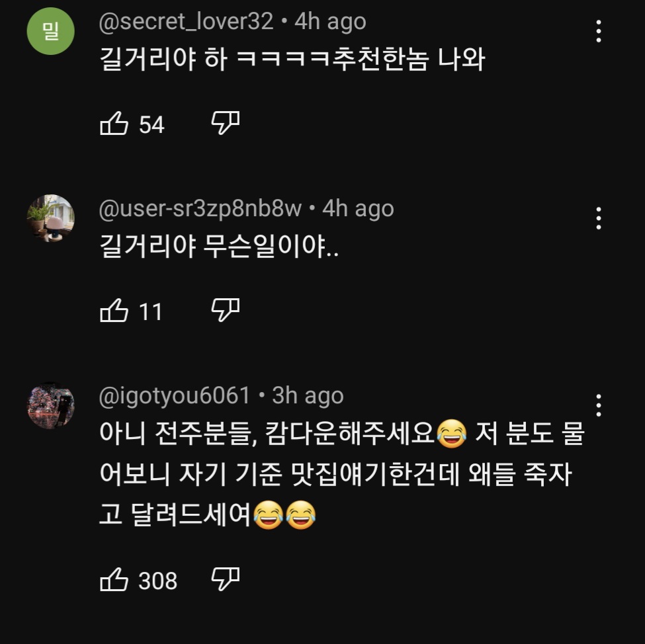Select the profile picture of @igotyou6061
Image resolution: width=645 pixels, height=644 pixels.
[50, 405]
